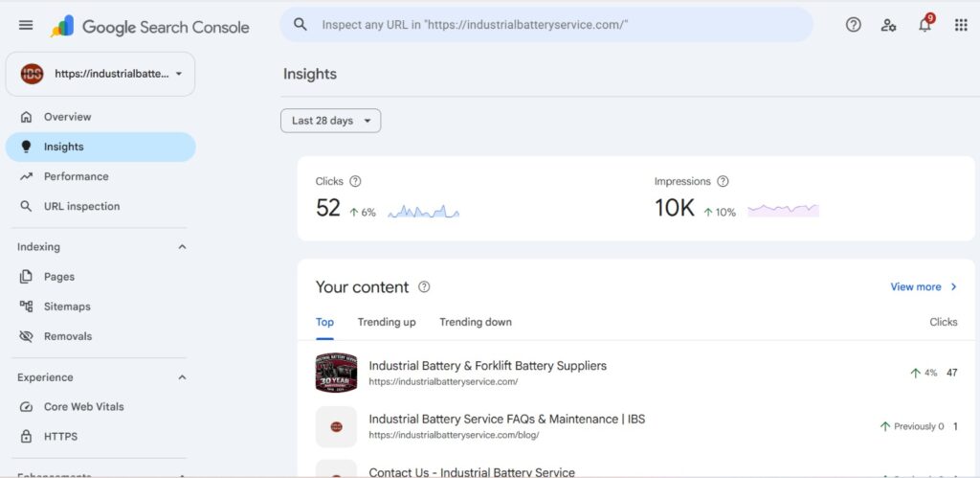Collapse the Indexing section
980x478 pixels.
(182, 247)
